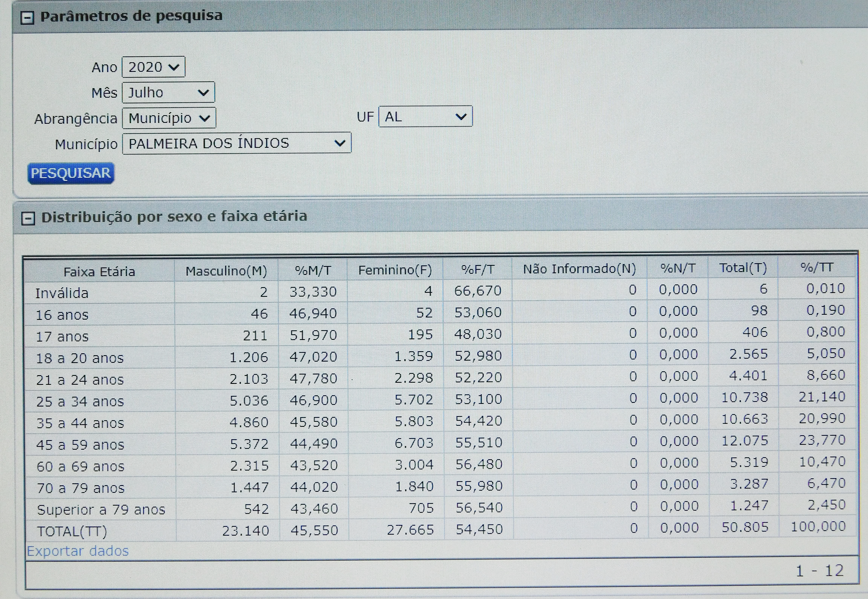This screenshot has height=599, width=868.
Task: Select the 45 a 59 anos row label
Action: click(x=80, y=445)
